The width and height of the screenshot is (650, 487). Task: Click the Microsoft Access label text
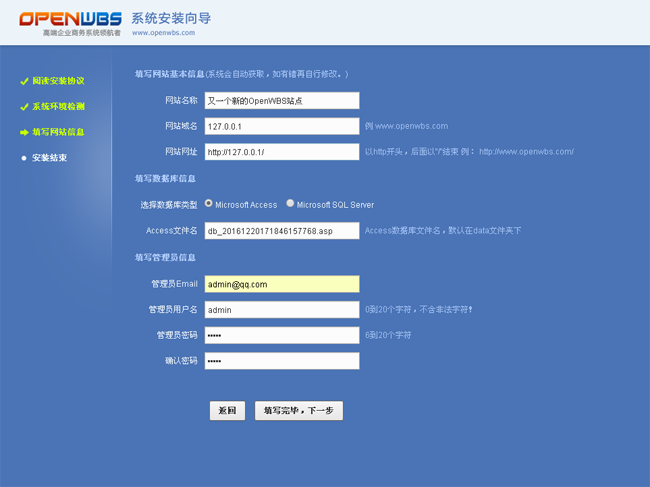point(246,205)
